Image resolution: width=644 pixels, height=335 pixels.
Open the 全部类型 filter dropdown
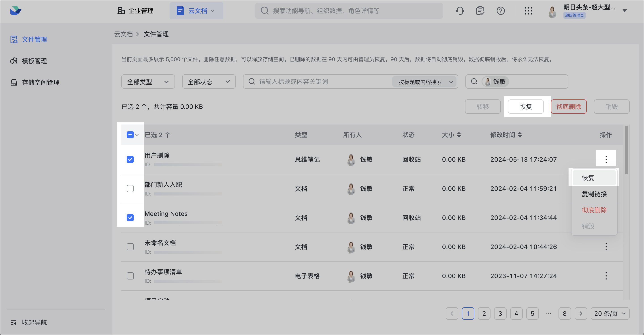[148, 82]
